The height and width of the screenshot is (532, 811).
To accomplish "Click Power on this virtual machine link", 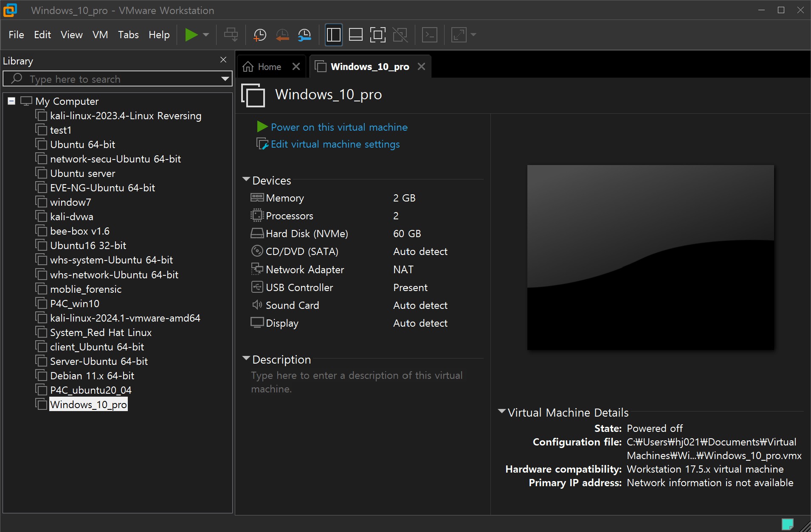I will (339, 127).
